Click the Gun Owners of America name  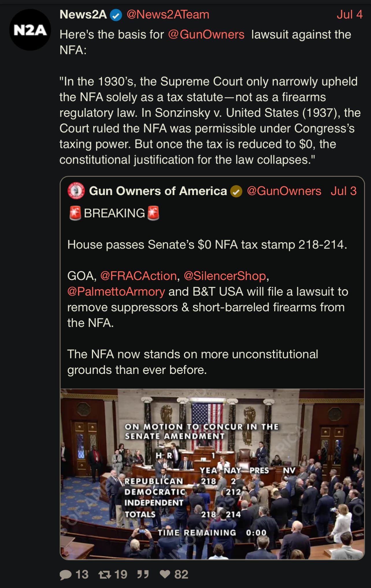[x=158, y=191]
